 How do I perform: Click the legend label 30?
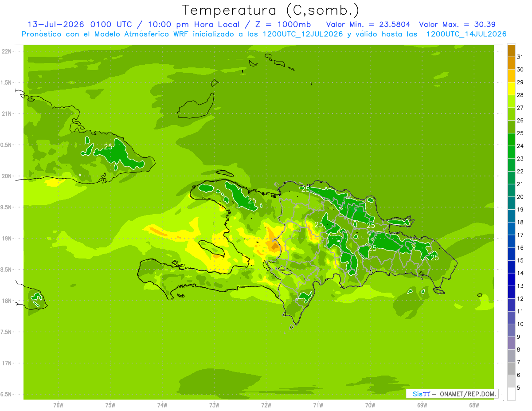click(520, 69)
